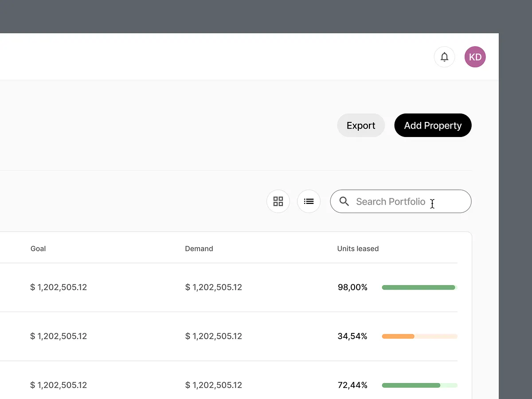Click the magnifier icon in search box

pyautogui.click(x=344, y=201)
